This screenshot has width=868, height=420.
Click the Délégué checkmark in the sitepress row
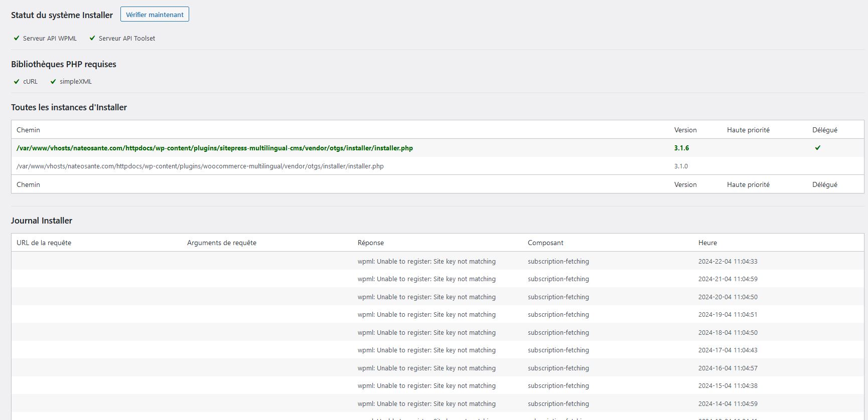pos(818,148)
